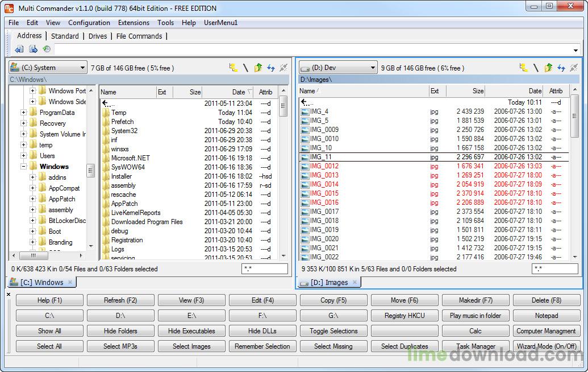Viewport: 588px width, 372px height.
Task: Collapse the Windows tree node
Action: point(24,166)
